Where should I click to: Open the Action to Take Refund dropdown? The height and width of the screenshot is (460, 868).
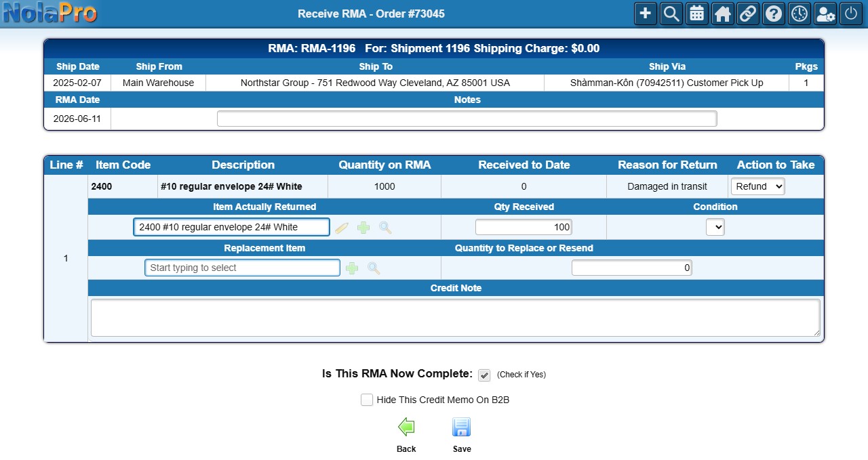[x=757, y=186]
